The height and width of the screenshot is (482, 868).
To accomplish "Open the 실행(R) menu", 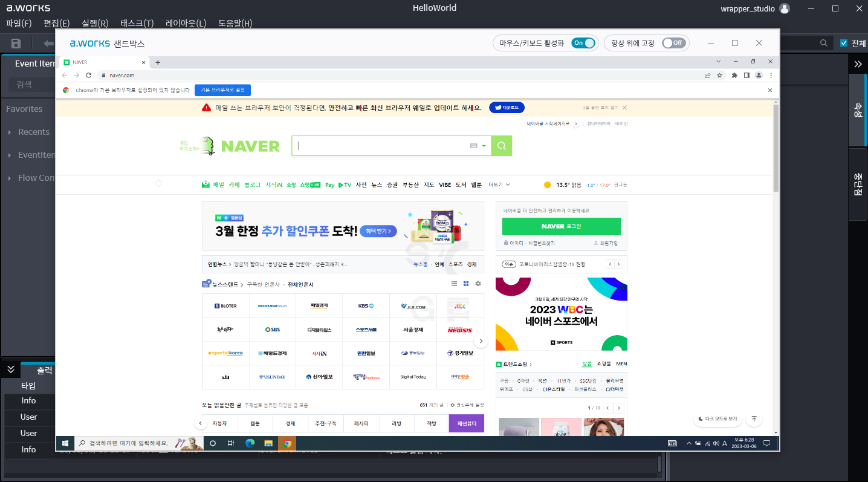I will coord(95,23).
